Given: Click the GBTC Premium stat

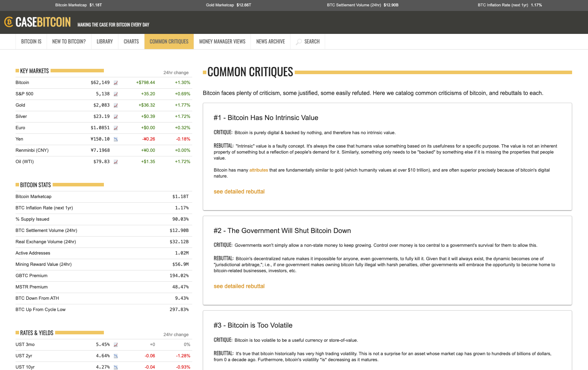Looking at the screenshot, I should point(104,276).
